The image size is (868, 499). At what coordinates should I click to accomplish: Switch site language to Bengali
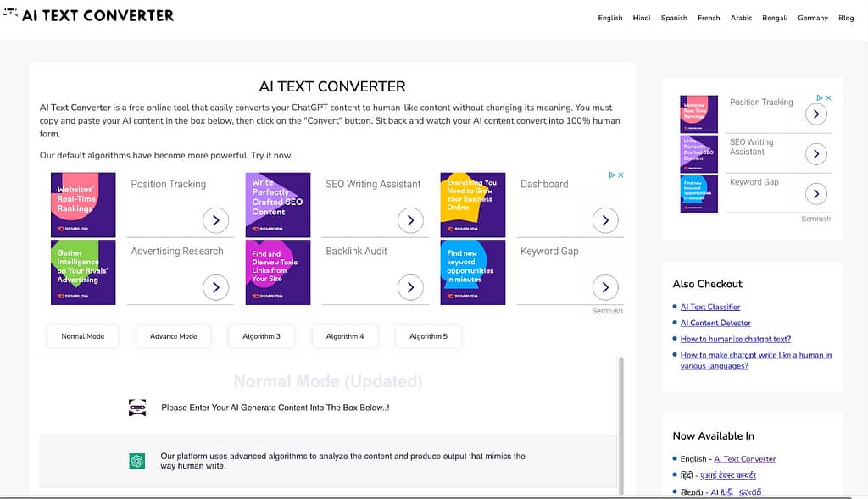point(775,18)
